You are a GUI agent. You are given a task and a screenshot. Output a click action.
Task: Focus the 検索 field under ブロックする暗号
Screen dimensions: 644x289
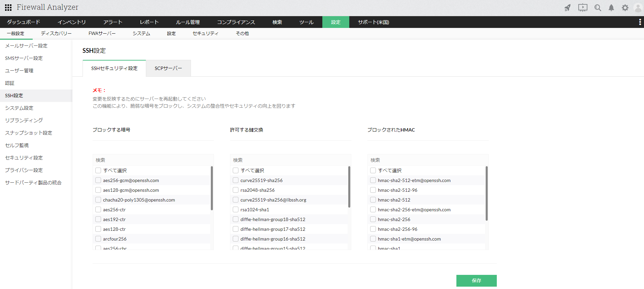click(153, 160)
